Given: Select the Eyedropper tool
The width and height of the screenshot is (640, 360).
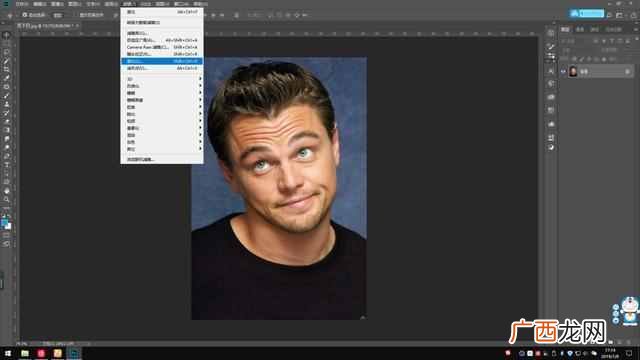Looking at the screenshot, I should coord(7,78).
